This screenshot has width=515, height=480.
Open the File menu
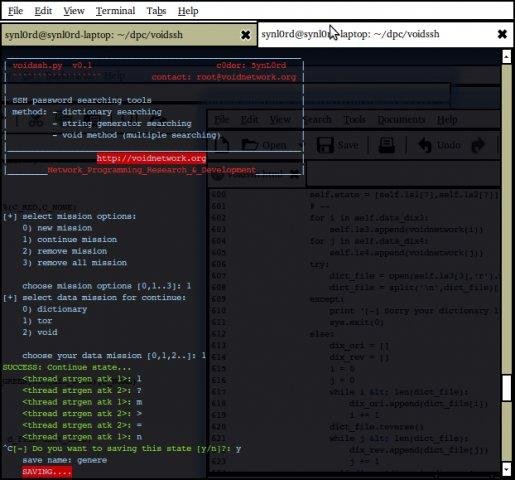coord(15,11)
